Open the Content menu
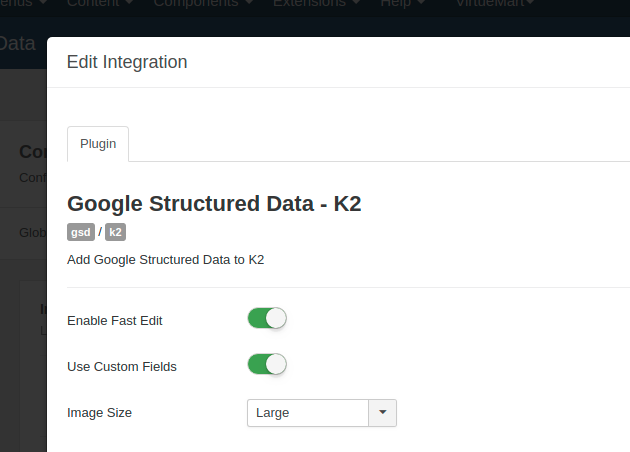Viewport: 630px width, 452px height. pyautogui.click(x=100, y=3)
